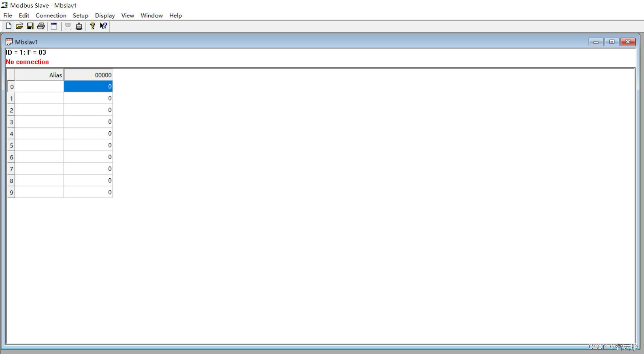Click row header number 2
Image resolution: width=644 pixels, height=354 pixels.
click(11, 110)
